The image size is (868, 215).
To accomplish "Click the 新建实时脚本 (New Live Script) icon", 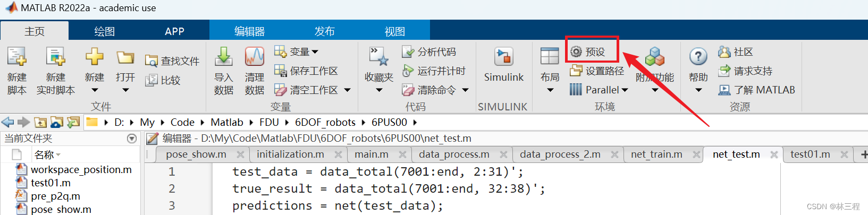I will 55,57.
